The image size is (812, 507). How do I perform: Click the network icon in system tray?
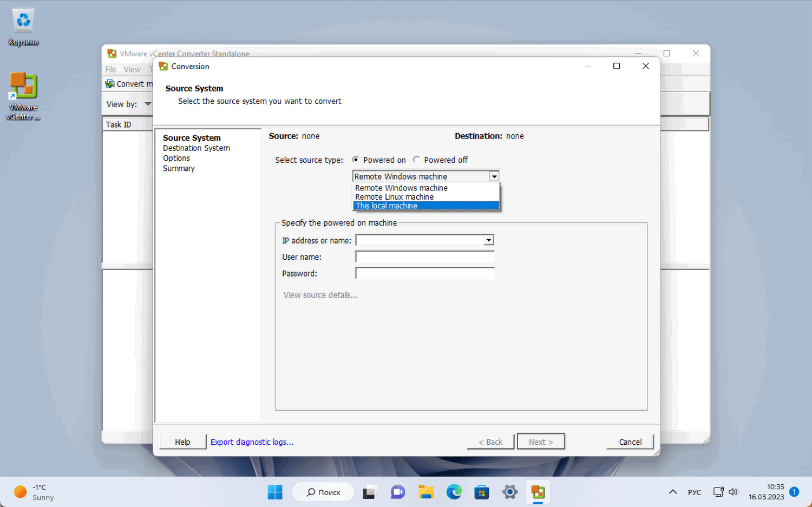(x=718, y=492)
